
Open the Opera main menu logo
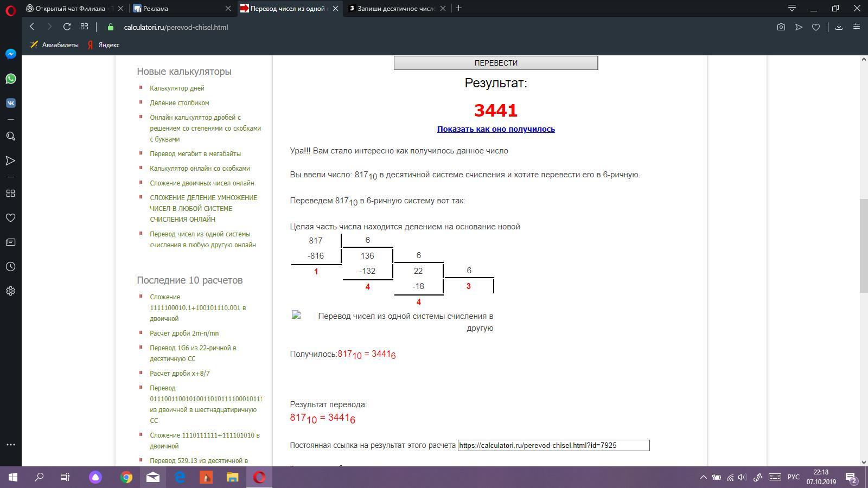pos(10,9)
